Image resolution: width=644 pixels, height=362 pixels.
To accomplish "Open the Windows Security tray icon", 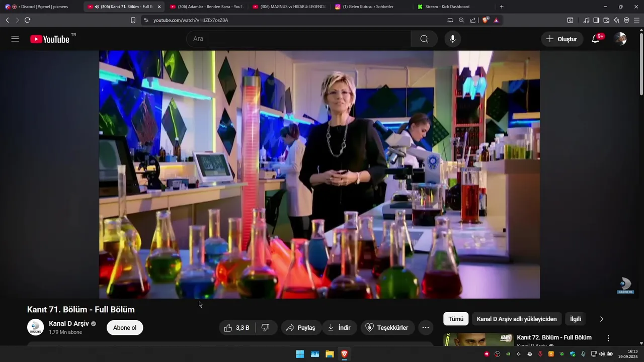I will 573,354.
